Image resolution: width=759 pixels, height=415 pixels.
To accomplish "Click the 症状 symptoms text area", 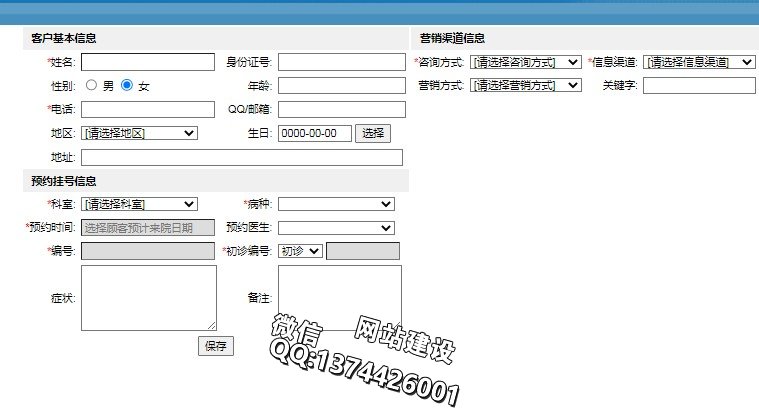I will (149, 298).
